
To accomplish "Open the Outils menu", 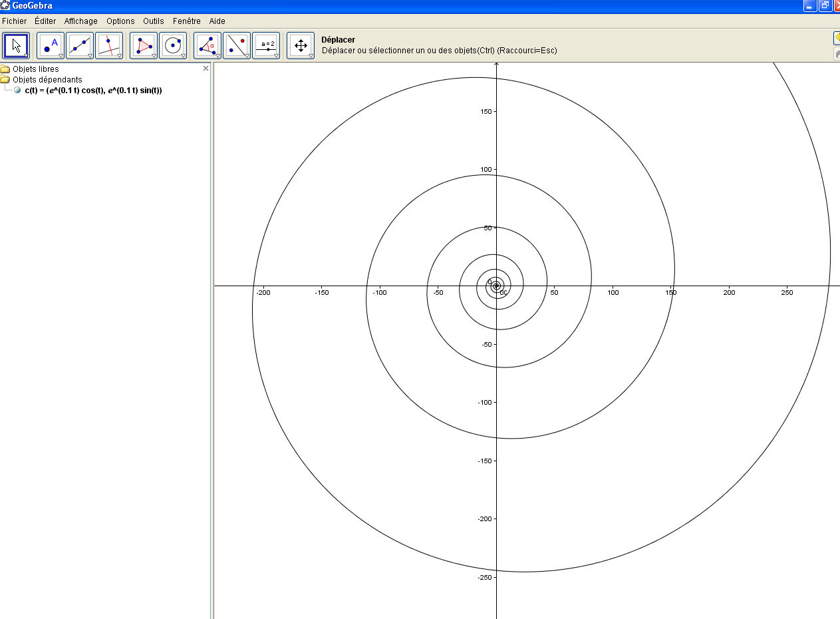I will pos(153,21).
